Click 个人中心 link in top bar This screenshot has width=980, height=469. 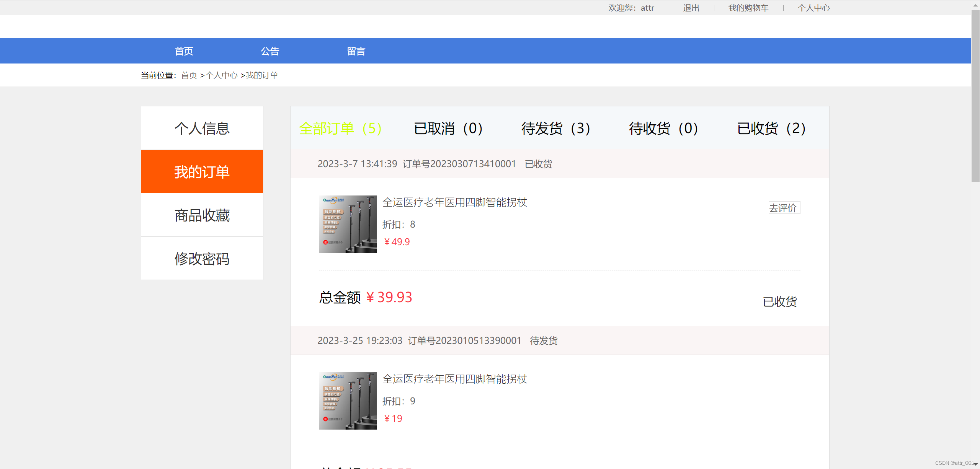(x=813, y=8)
